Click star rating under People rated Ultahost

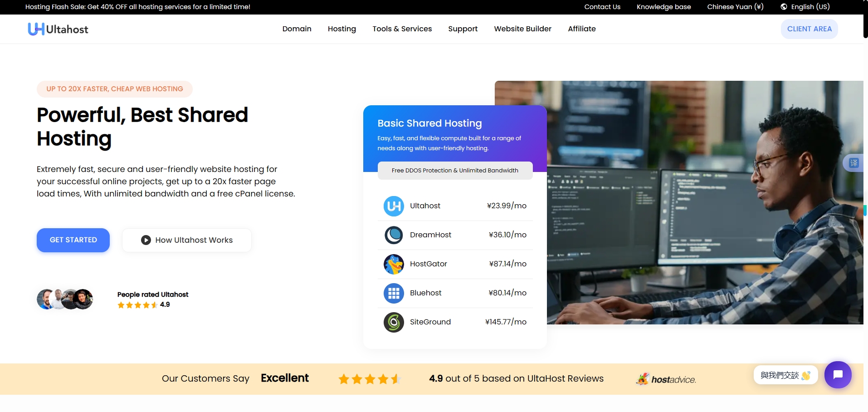tap(137, 305)
